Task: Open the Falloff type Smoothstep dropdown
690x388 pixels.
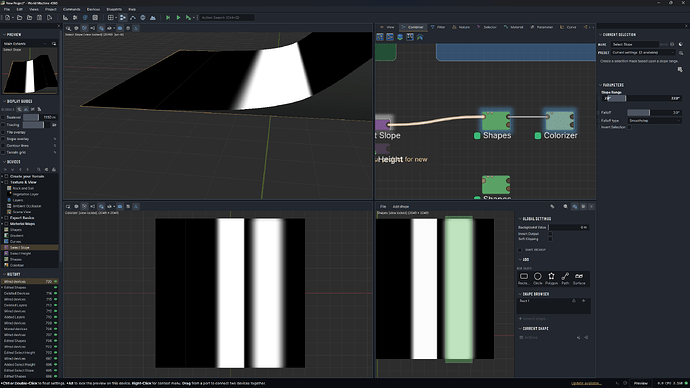Action: [654, 121]
